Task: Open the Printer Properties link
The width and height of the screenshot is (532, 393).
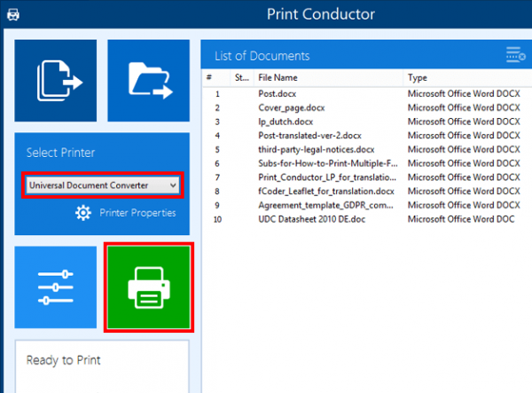Action: pos(137,213)
